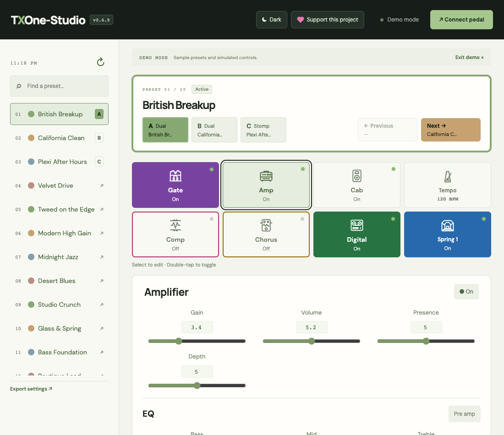This screenshot has width=504, height=435.
Task: Click the Gain value field 3.4
Action: coord(197,327)
